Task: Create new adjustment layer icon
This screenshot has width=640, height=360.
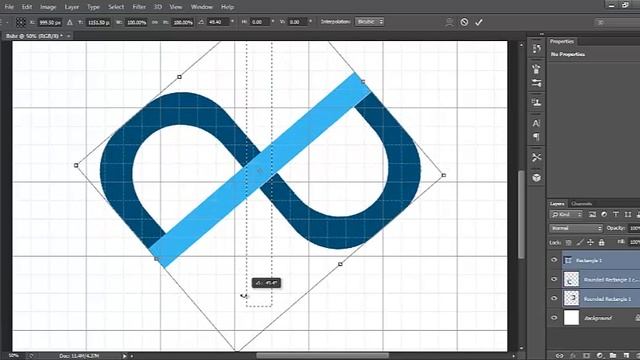Action: [600, 356]
